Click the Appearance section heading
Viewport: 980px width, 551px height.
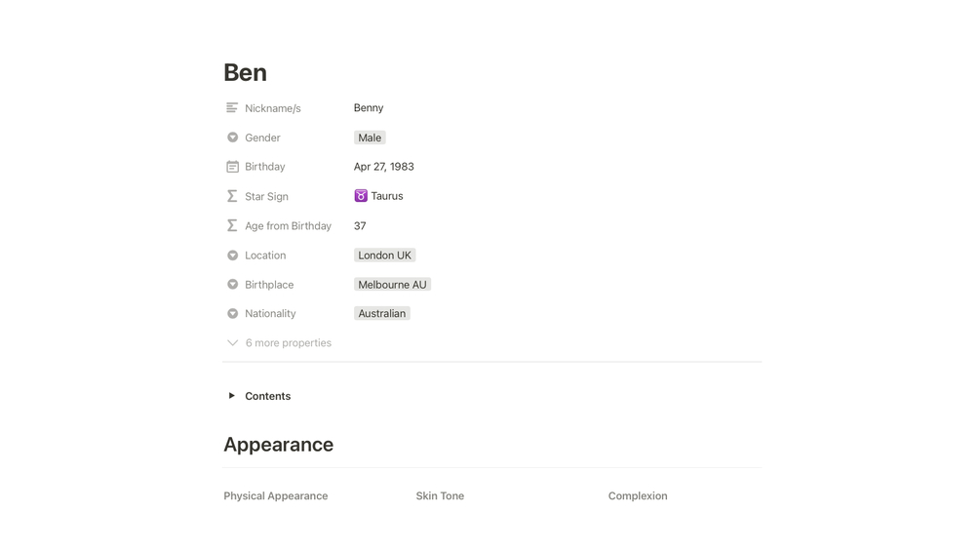(278, 445)
